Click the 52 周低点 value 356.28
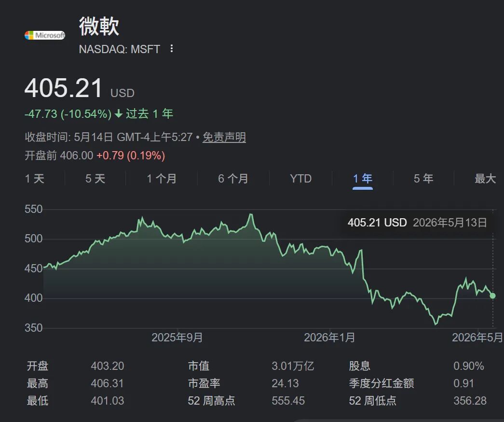The image size is (504, 422). coord(470,401)
